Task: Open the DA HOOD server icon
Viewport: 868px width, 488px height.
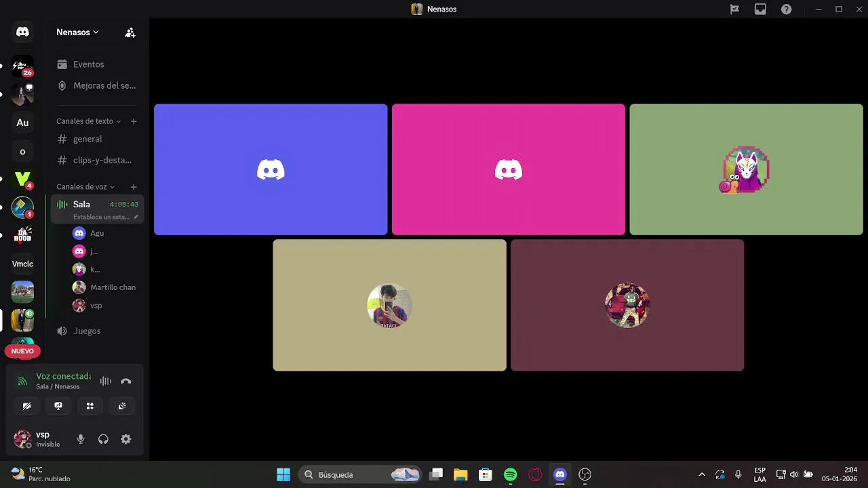Action: pyautogui.click(x=22, y=235)
